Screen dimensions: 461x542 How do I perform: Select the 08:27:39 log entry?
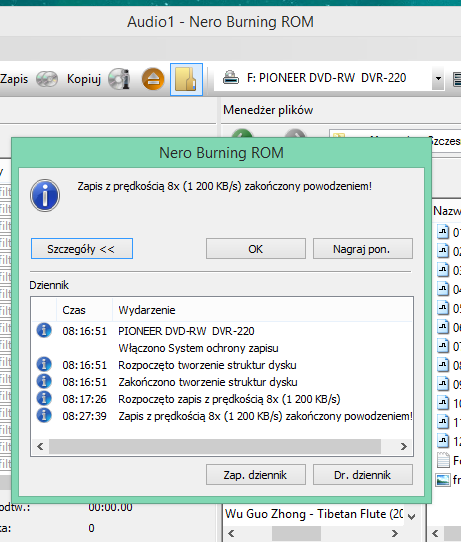point(222,416)
